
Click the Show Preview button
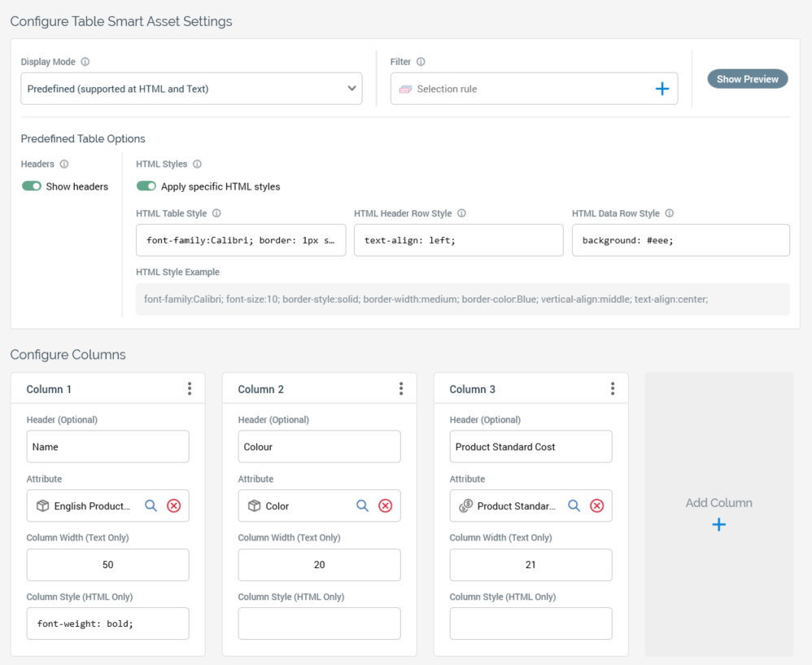747,79
